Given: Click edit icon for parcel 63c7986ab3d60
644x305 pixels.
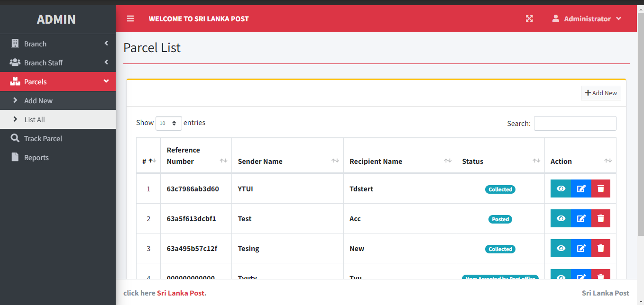Looking at the screenshot, I should coord(581,188).
